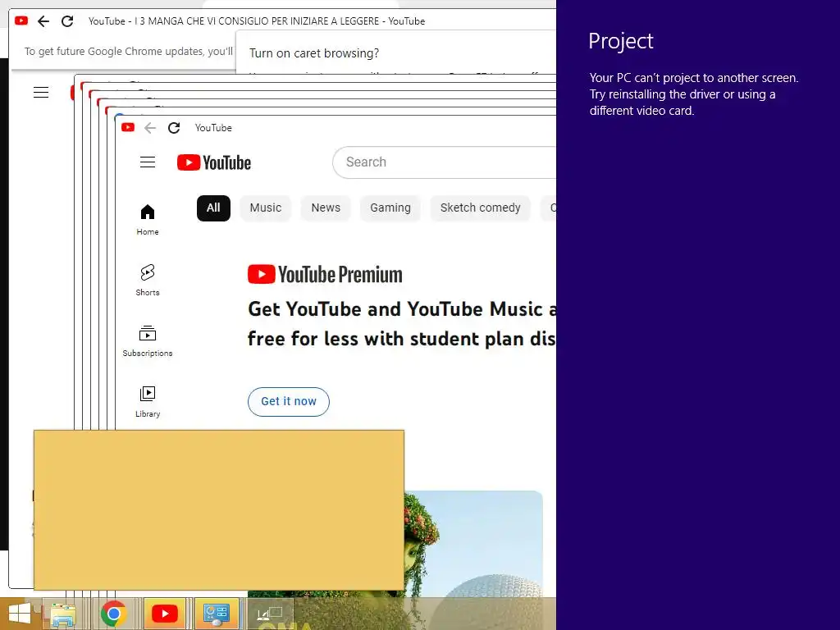
Task: Open the YouTube app on the taskbar
Action: tap(165, 614)
